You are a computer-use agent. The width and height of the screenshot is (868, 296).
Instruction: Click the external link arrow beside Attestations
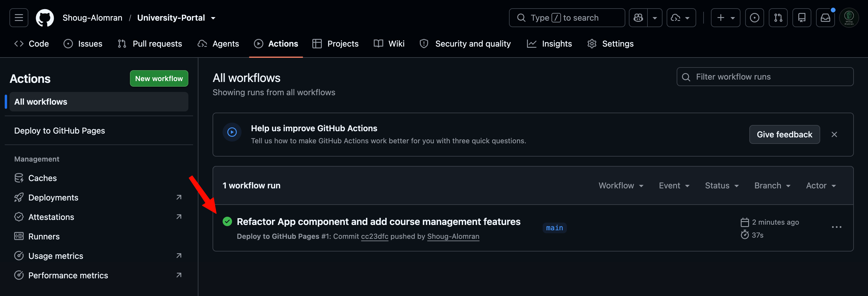pyautogui.click(x=179, y=217)
